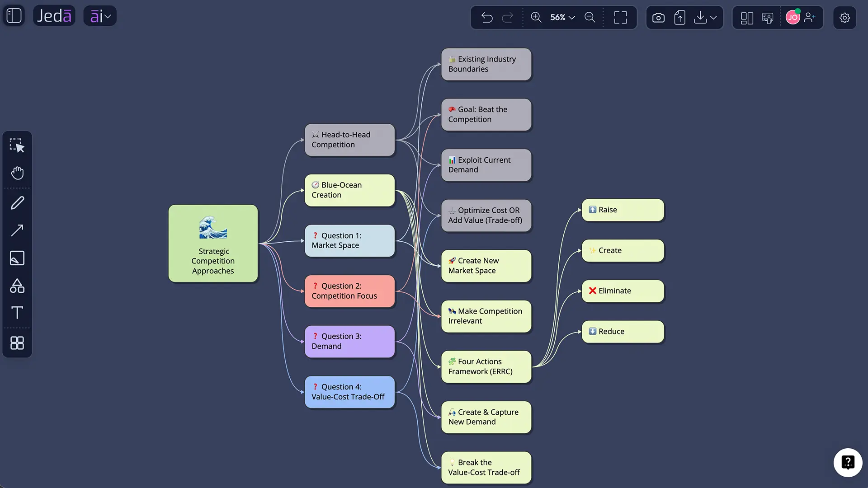The width and height of the screenshot is (868, 488).
Task: Select the arrow connector tool
Action: click(x=17, y=230)
